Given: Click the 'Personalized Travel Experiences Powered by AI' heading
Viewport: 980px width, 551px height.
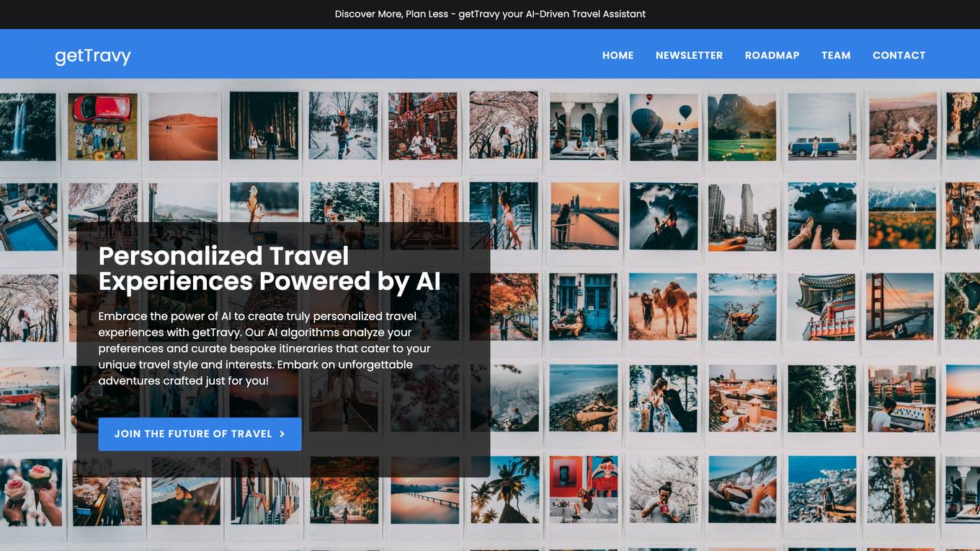Looking at the screenshot, I should coord(269,268).
